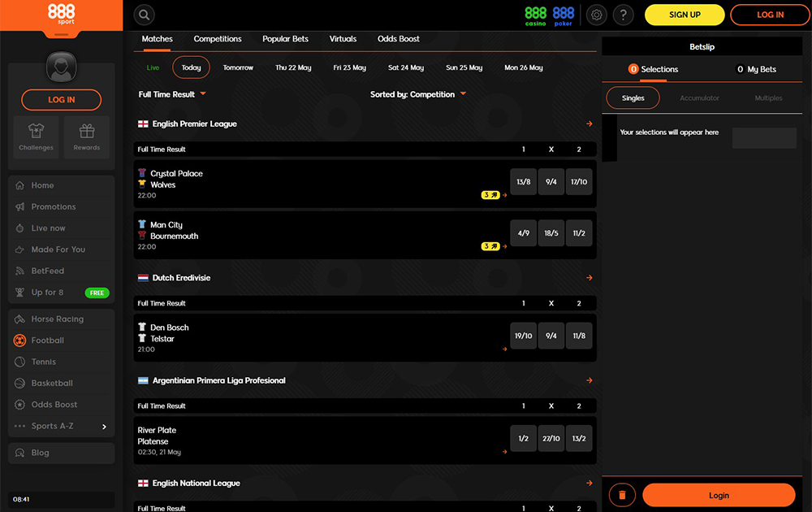Open Selections tab in betslip
Image resolution: width=812 pixels, height=512 pixels.
(653, 69)
